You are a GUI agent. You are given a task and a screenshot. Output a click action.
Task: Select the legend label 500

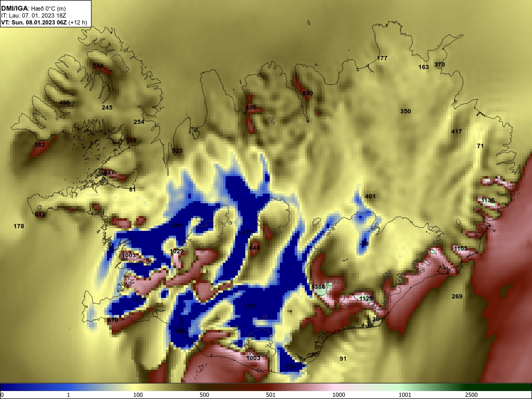pos(204,395)
